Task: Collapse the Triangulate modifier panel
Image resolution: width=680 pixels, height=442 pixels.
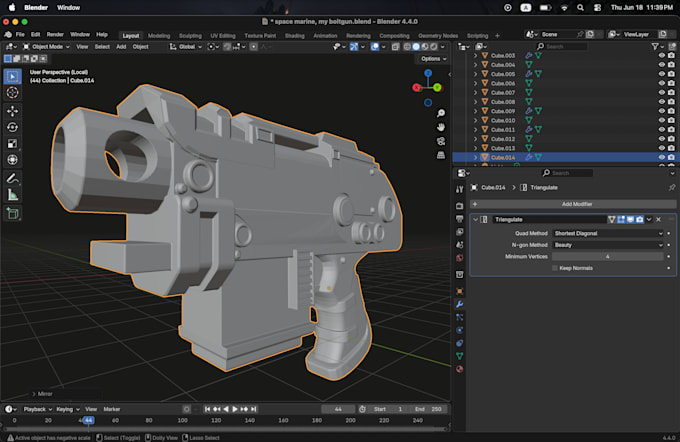Action: (476, 219)
